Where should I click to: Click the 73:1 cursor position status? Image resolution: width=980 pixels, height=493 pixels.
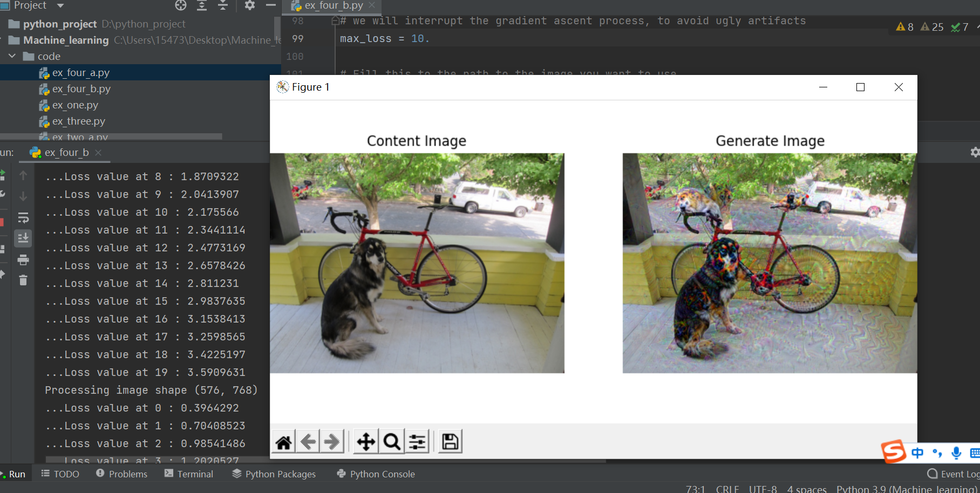click(x=695, y=489)
